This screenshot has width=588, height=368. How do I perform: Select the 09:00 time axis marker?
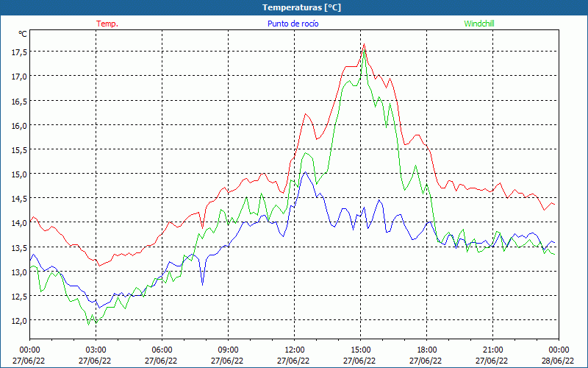coord(228,350)
